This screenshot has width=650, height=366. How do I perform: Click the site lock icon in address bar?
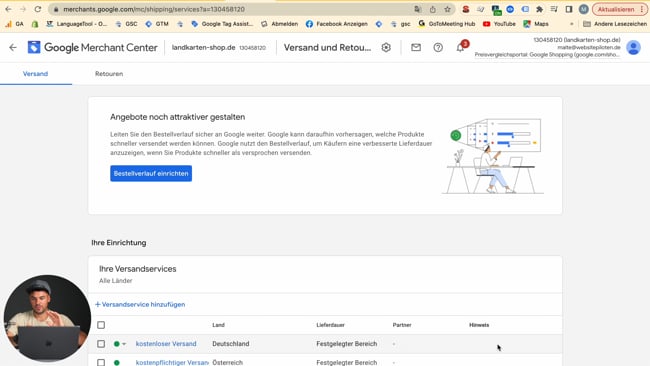pos(56,9)
